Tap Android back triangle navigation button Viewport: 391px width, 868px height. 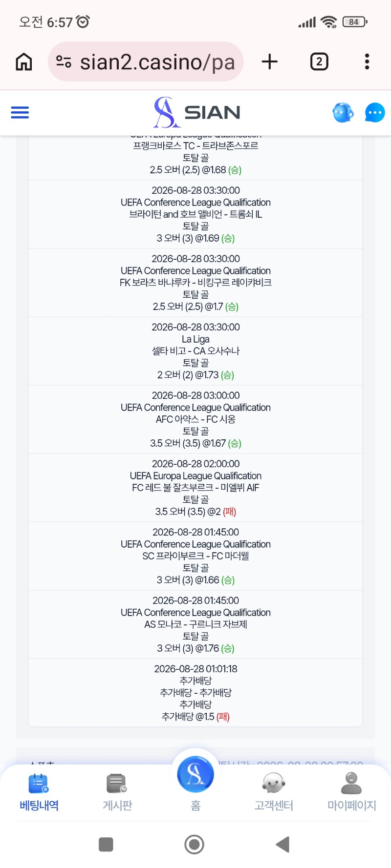pyautogui.click(x=283, y=844)
